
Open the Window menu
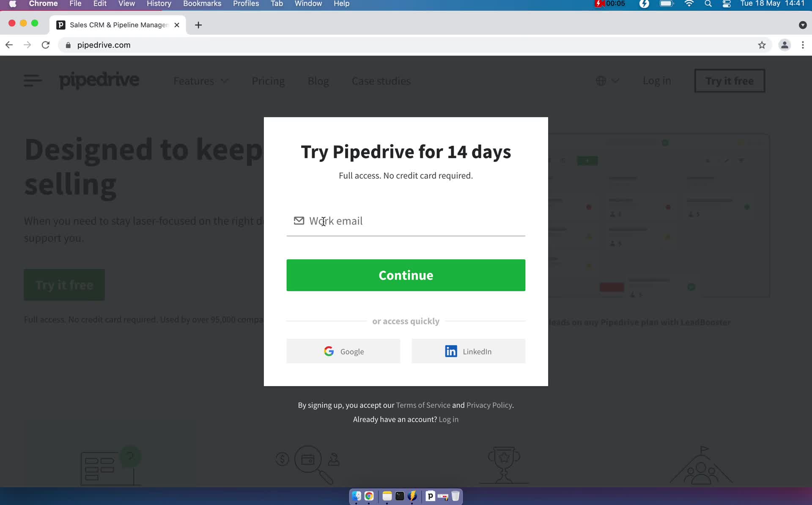pyautogui.click(x=308, y=4)
